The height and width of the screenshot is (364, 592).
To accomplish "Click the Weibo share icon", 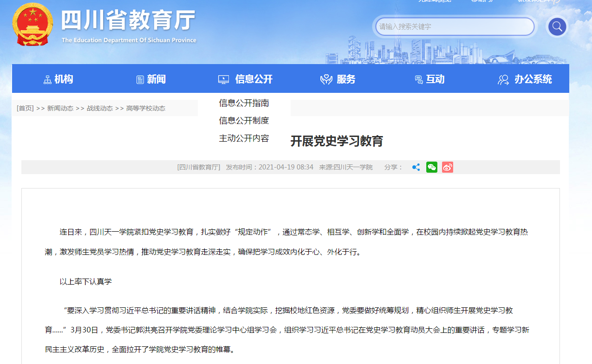I will tap(447, 167).
